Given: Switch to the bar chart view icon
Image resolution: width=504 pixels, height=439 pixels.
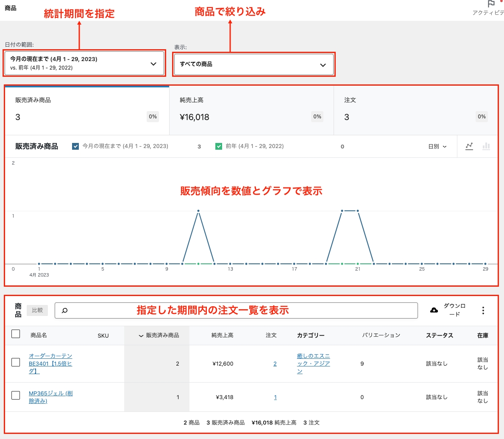Looking at the screenshot, I should 486,146.
